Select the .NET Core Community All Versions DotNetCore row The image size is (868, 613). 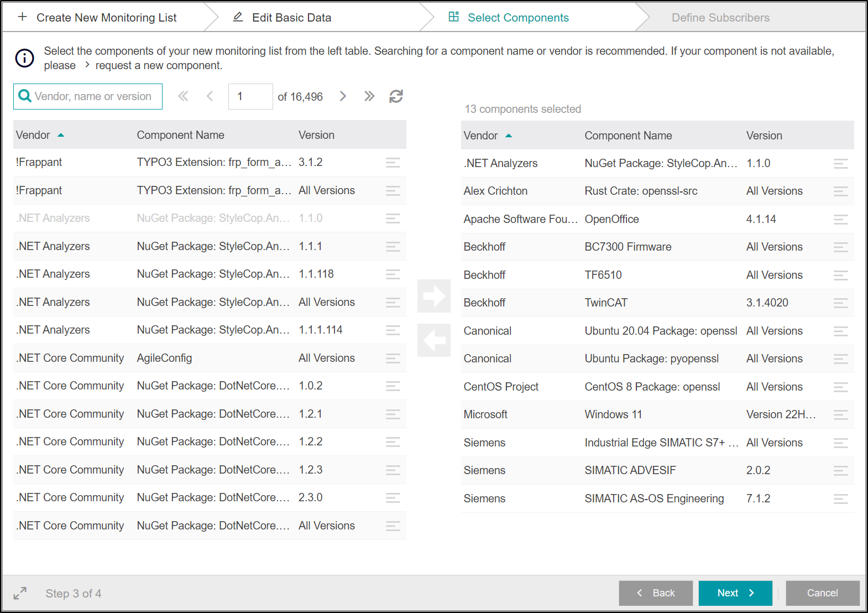coord(210,526)
